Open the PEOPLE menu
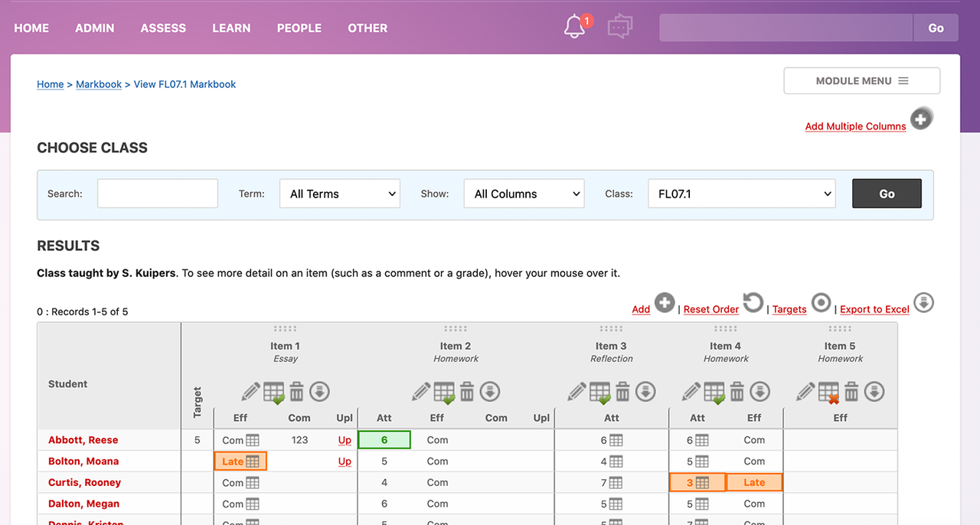 point(299,28)
